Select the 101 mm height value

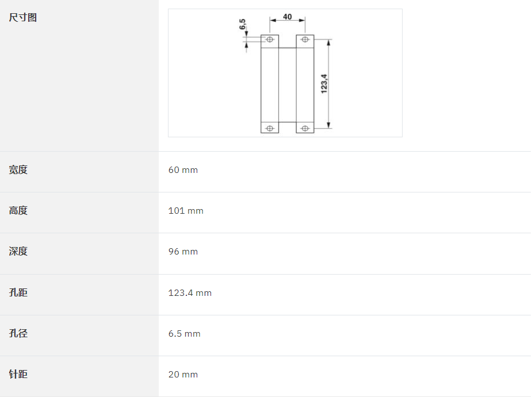pos(186,210)
